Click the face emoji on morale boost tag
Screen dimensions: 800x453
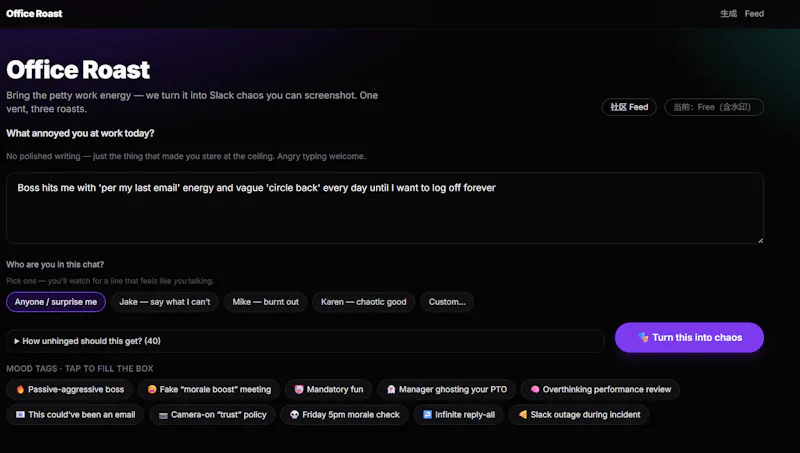(152, 389)
